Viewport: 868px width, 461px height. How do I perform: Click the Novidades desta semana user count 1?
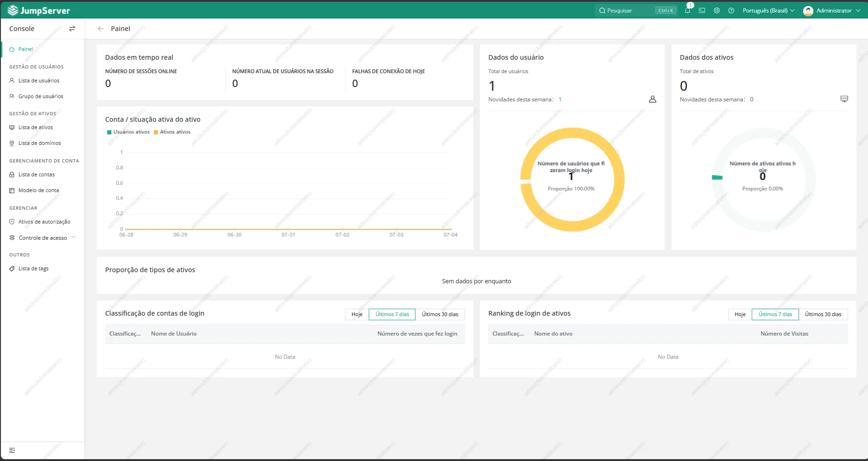tap(560, 100)
